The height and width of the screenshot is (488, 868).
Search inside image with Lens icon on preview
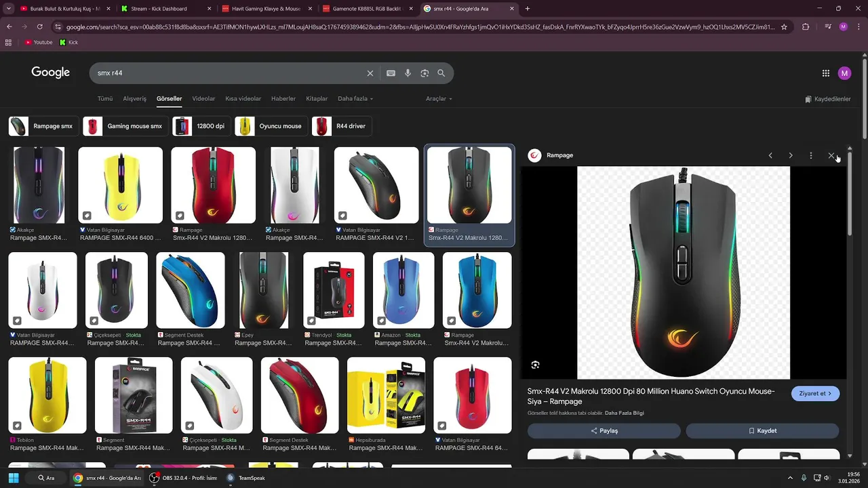coord(535,365)
